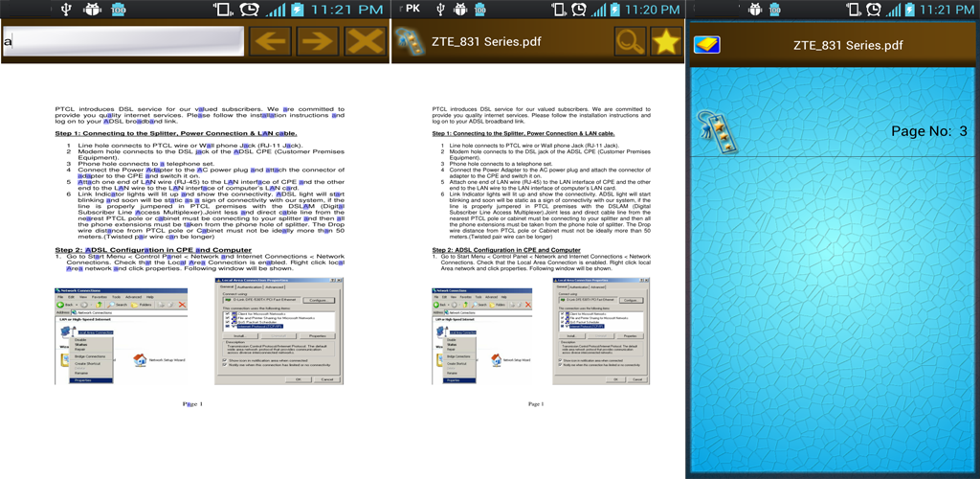Bookmark this page with the star icon
Screen dimensions: 980x479
pyautogui.click(x=666, y=42)
